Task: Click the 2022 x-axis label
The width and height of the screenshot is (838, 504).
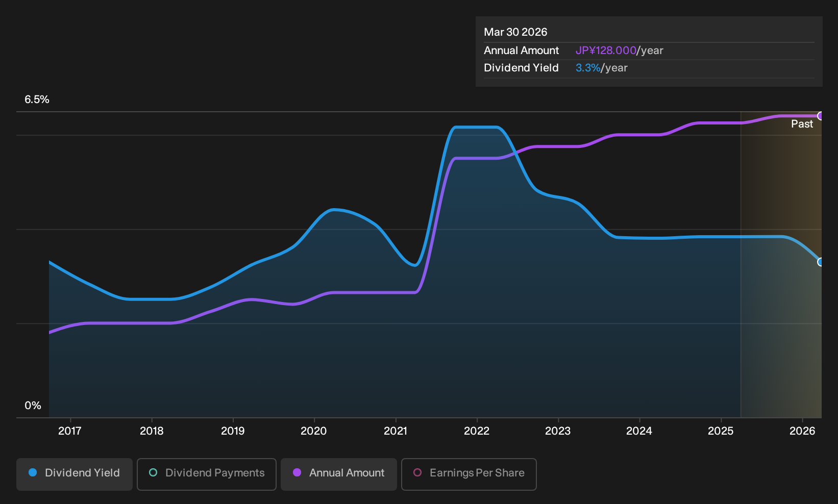Action: [477, 431]
